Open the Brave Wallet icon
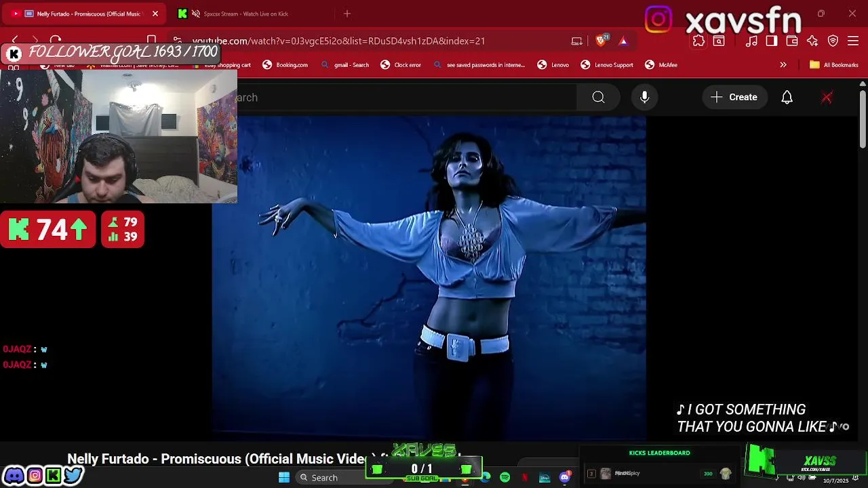868x488 pixels. [792, 41]
